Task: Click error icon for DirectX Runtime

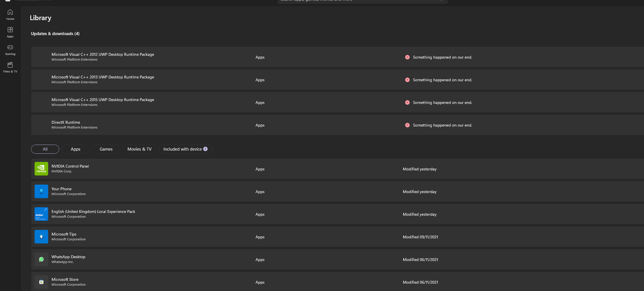Action: click(x=407, y=125)
